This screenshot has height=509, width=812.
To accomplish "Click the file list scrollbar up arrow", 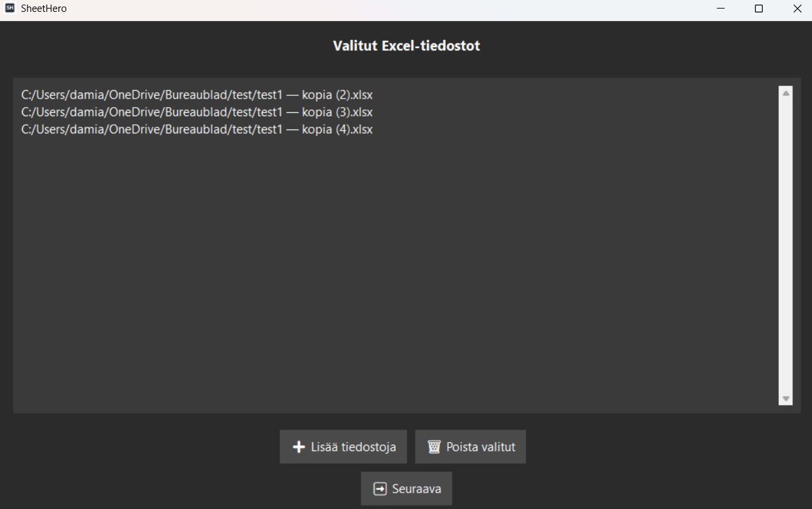I will 786,93.
